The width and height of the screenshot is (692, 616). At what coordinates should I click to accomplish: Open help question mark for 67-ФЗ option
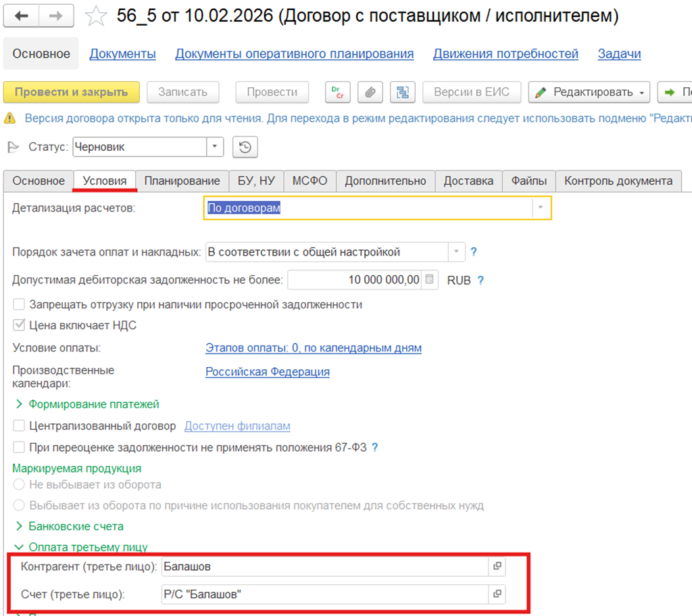[x=374, y=448]
